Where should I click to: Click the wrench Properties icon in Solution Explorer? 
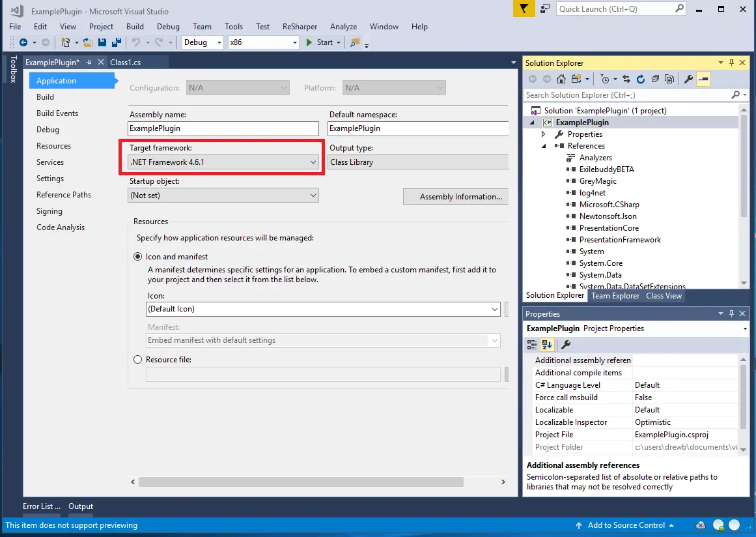pyautogui.click(x=688, y=79)
